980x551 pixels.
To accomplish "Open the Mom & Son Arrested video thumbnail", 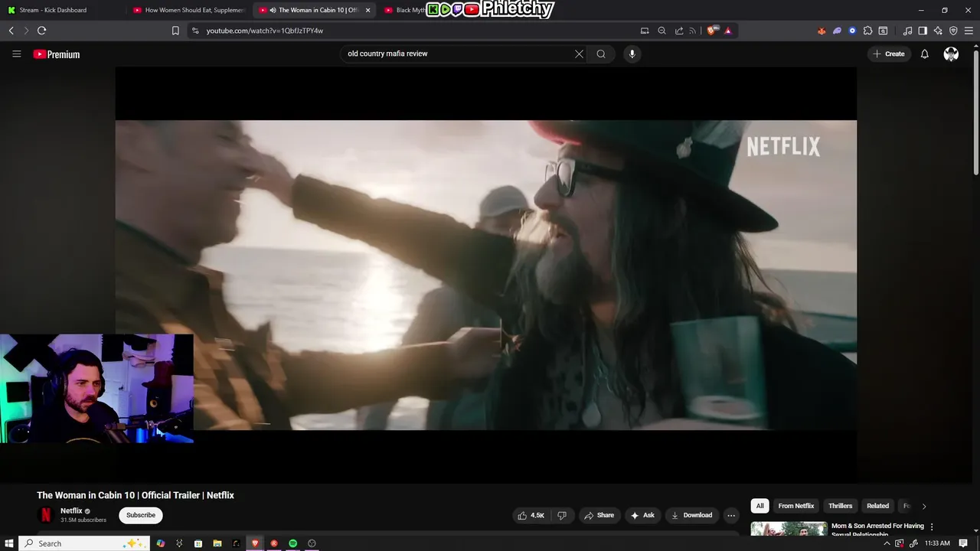I will click(789, 529).
